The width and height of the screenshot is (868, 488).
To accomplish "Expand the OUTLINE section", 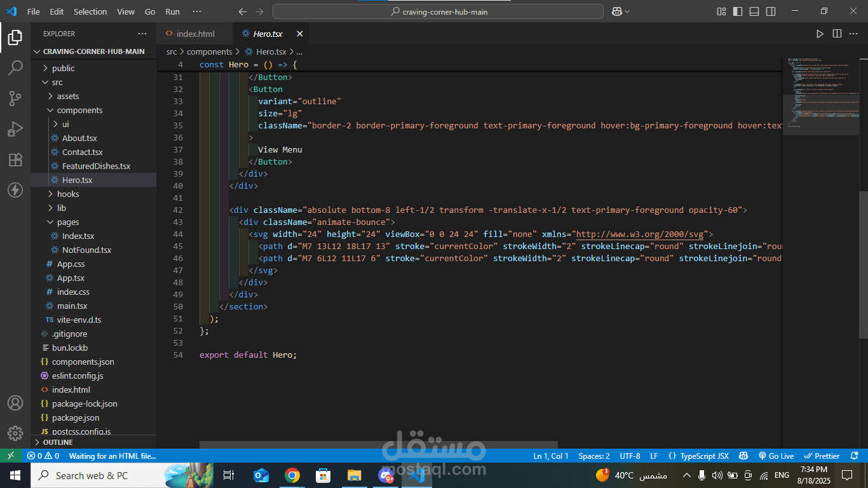I will click(x=58, y=442).
